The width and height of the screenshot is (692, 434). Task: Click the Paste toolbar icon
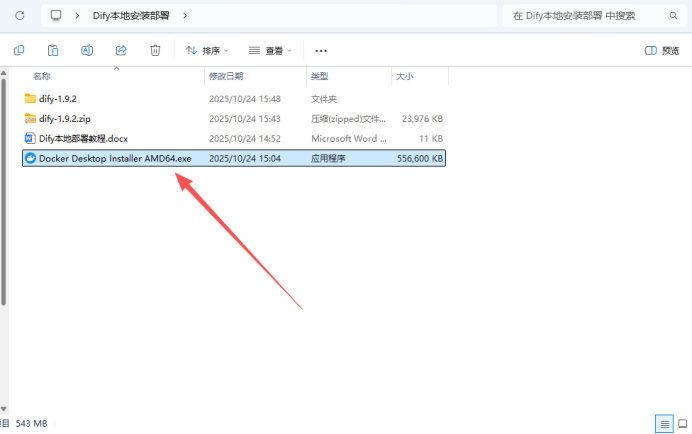(x=53, y=50)
